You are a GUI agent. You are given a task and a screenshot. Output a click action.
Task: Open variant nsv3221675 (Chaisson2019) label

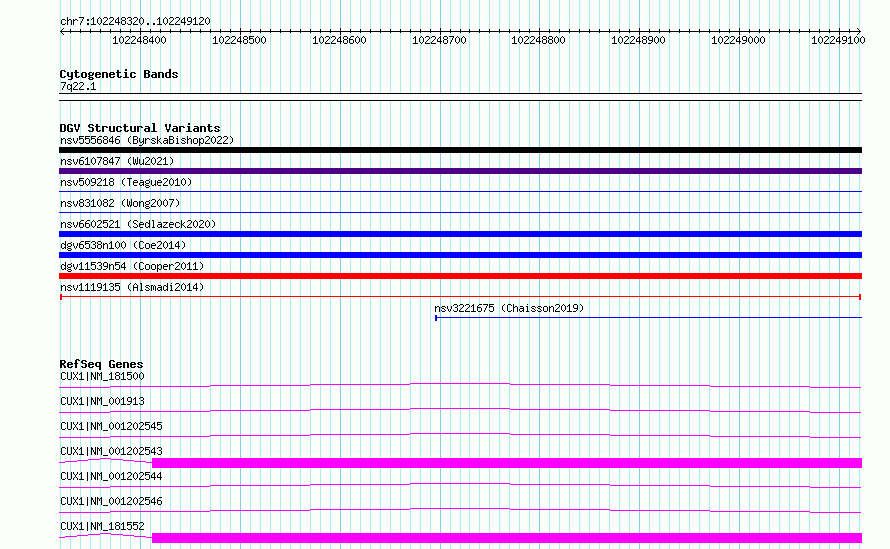click(509, 308)
